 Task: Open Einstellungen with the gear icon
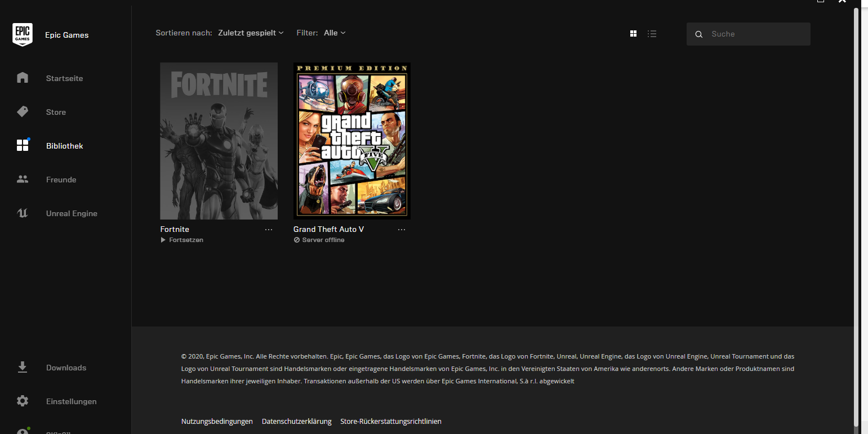coord(23,401)
